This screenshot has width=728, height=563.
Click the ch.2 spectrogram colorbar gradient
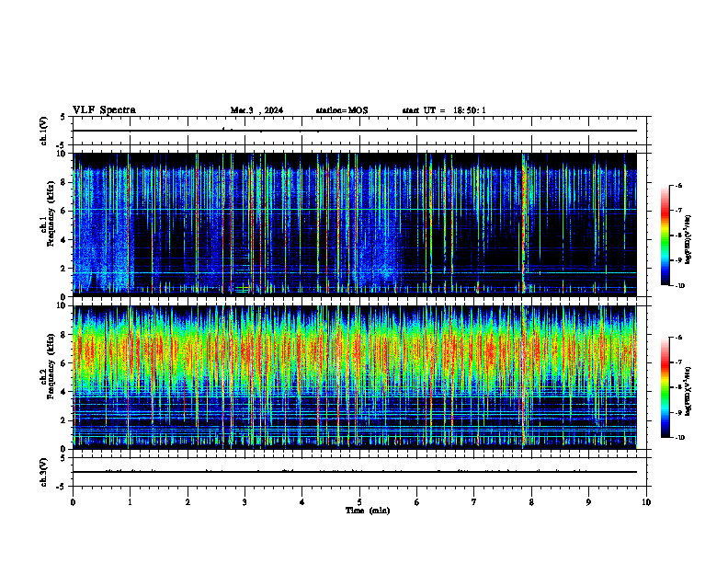[665, 387]
